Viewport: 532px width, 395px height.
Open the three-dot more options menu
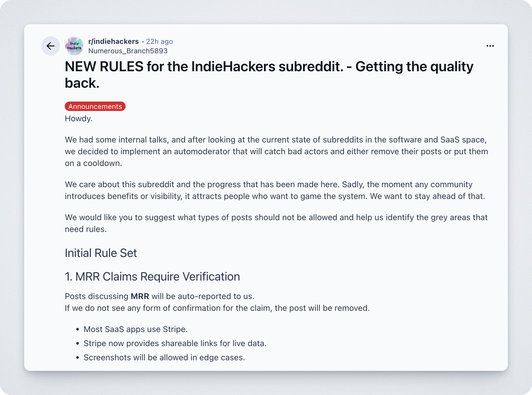(x=490, y=46)
